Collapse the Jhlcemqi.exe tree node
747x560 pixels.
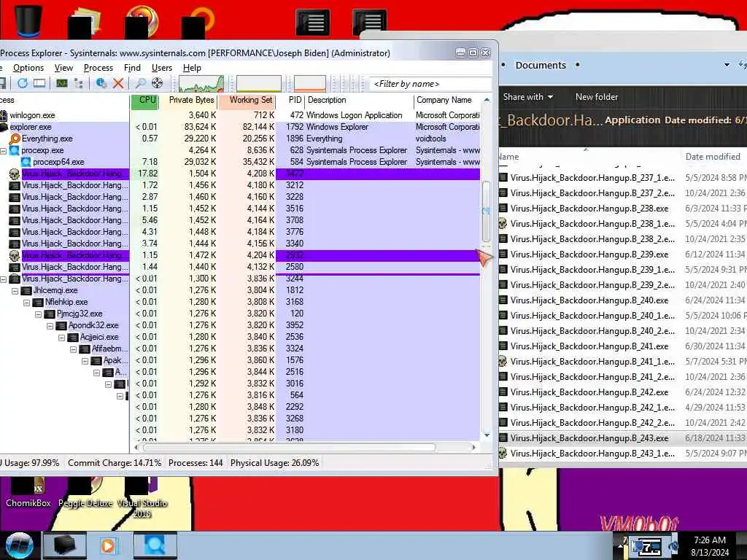[x=15, y=290]
